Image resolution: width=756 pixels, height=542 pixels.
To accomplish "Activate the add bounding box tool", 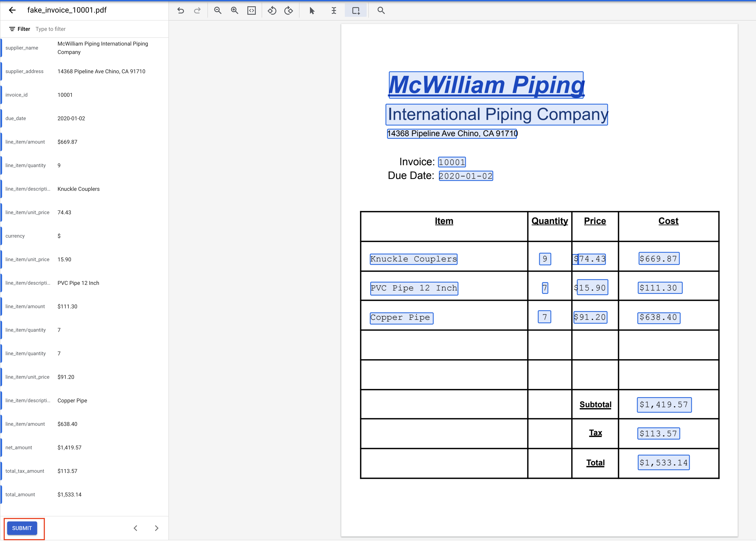I will tap(356, 10).
